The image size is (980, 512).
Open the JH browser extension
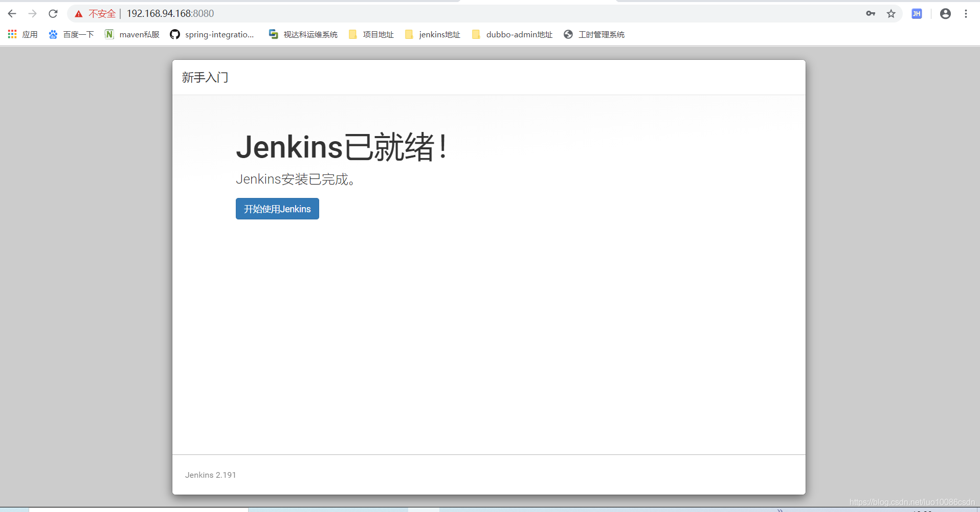(x=917, y=14)
